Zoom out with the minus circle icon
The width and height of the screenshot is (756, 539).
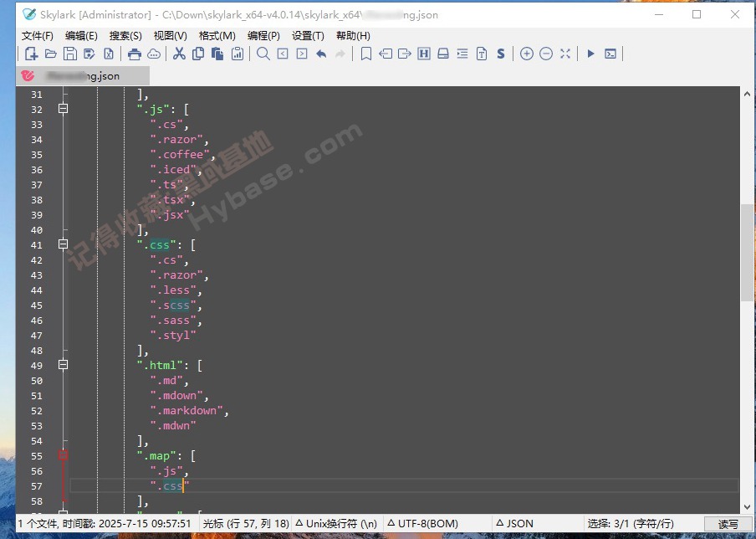[546, 54]
